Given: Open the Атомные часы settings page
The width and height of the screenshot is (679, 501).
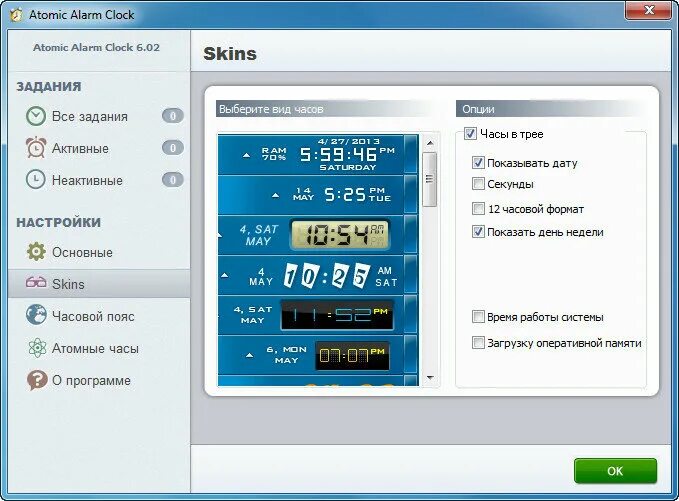Looking at the screenshot, I should coord(95,348).
